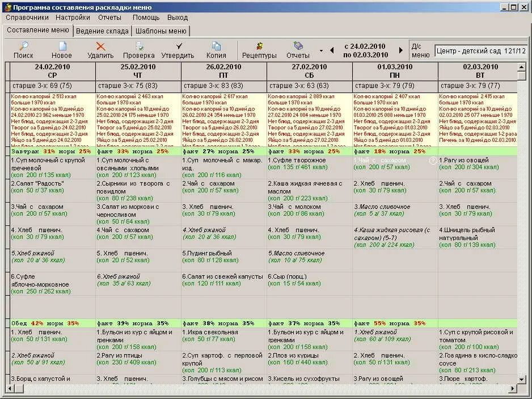Click 'факт 55% норма 35%' lunch header
Screen dimensions: 532x399
click(x=395, y=324)
